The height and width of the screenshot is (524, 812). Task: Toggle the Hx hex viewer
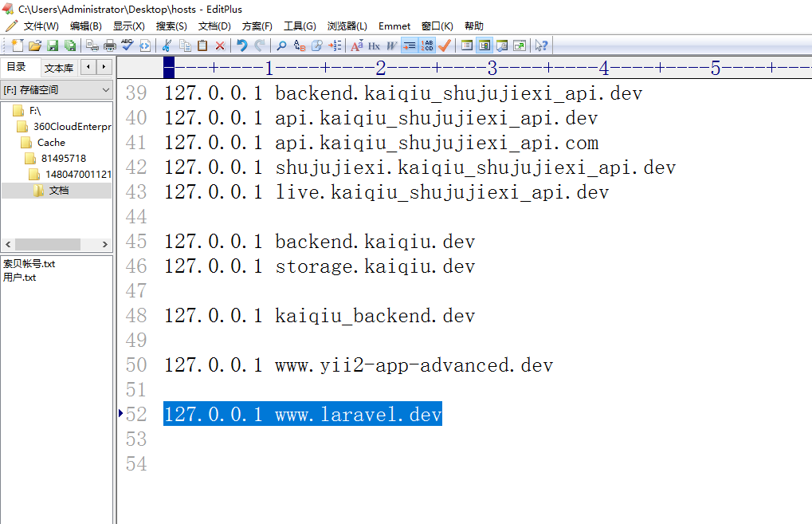[x=374, y=45]
